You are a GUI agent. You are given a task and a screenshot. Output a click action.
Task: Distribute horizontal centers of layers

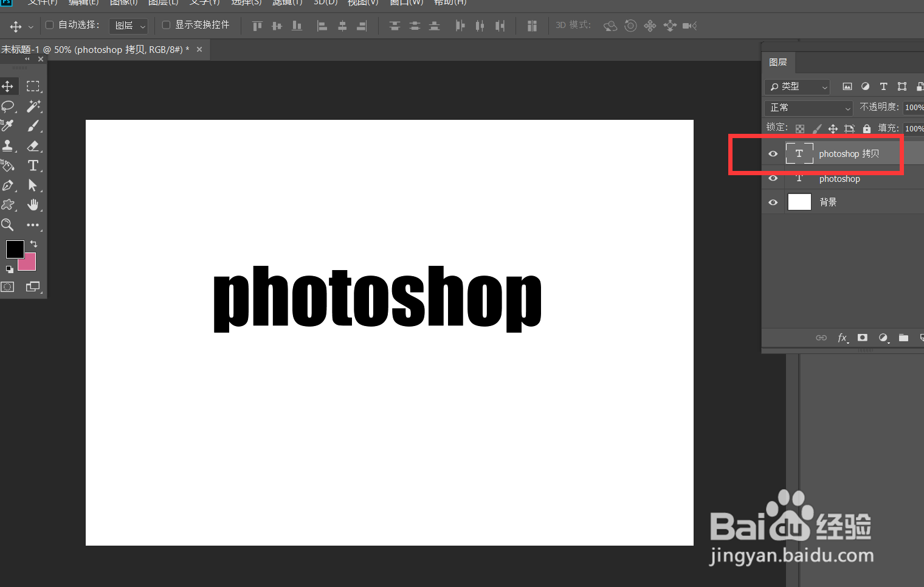480,26
